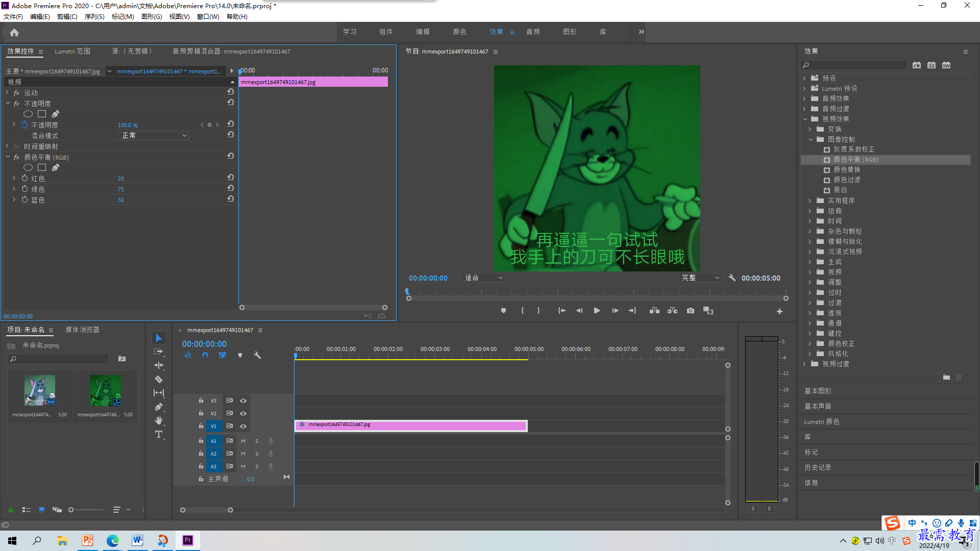
Task: Add marker in timeline header
Action: pos(240,355)
